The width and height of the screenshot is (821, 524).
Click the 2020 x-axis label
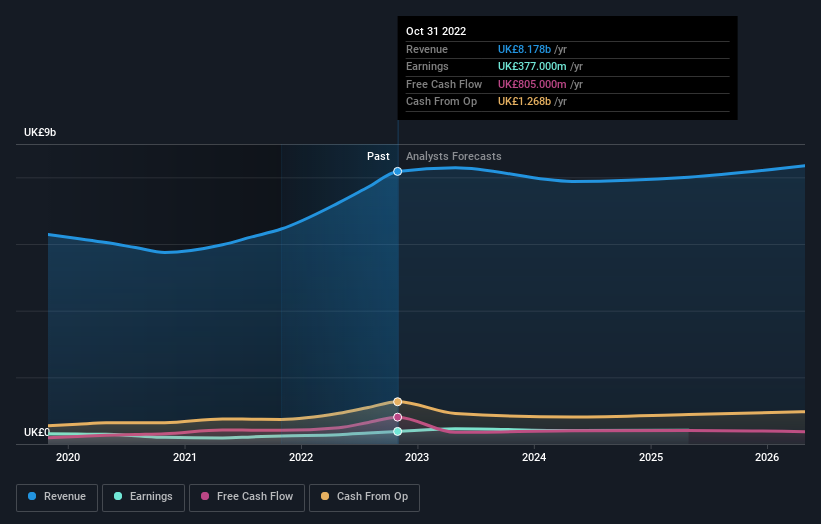(68, 457)
